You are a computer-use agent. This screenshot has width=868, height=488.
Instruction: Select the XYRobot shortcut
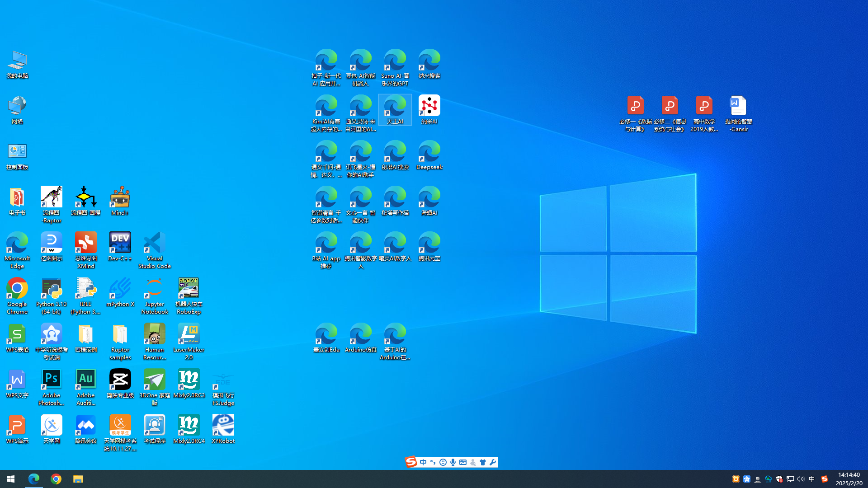click(223, 430)
